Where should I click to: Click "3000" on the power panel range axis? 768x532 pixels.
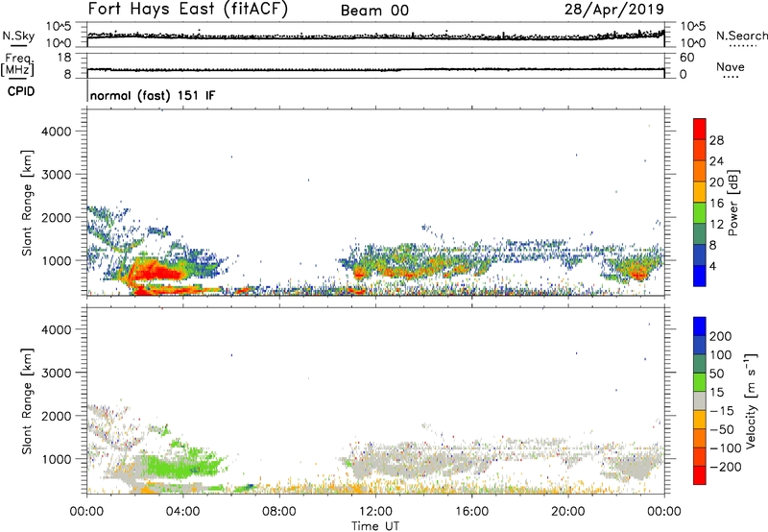pos(57,175)
